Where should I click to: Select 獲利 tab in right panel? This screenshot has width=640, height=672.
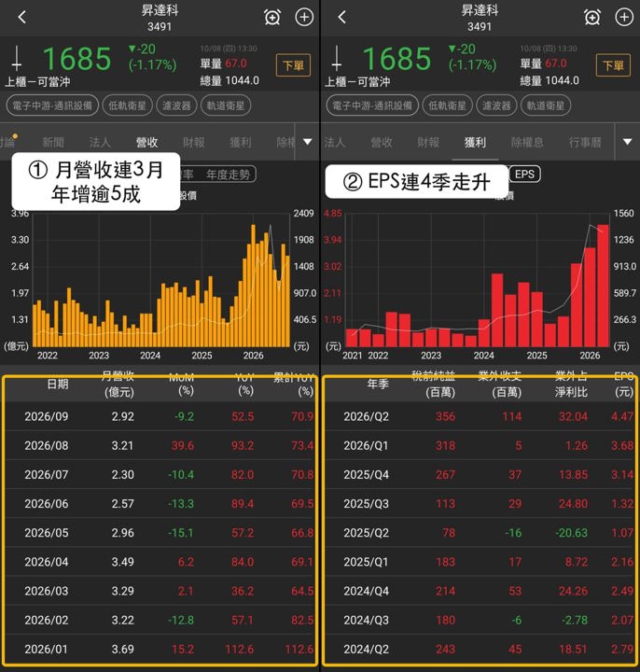click(x=475, y=142)
